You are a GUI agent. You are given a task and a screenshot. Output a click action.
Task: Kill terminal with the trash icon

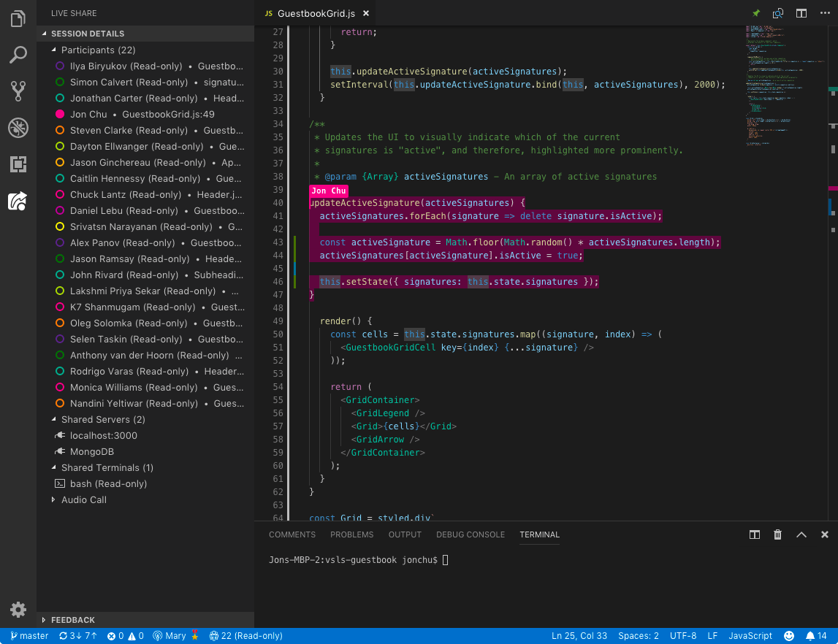pos(777,534)
